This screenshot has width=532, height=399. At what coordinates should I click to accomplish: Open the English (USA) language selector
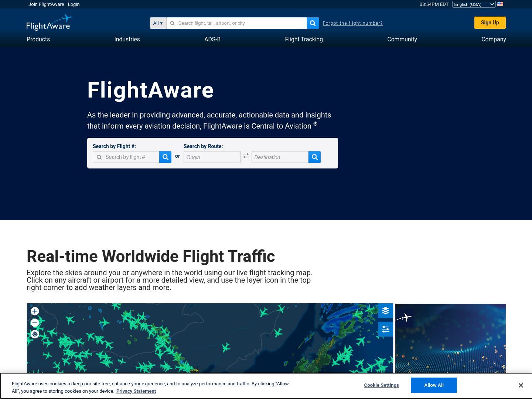tap(474, 4)
